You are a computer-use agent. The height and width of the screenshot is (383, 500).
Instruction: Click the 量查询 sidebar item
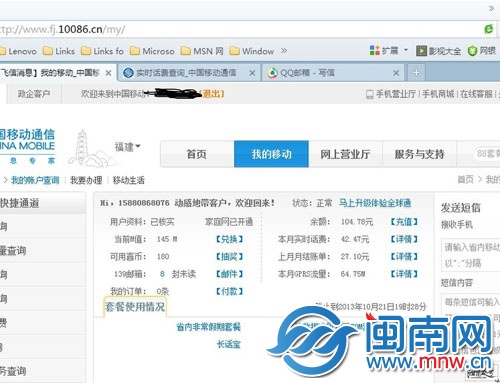coord(43,250)
